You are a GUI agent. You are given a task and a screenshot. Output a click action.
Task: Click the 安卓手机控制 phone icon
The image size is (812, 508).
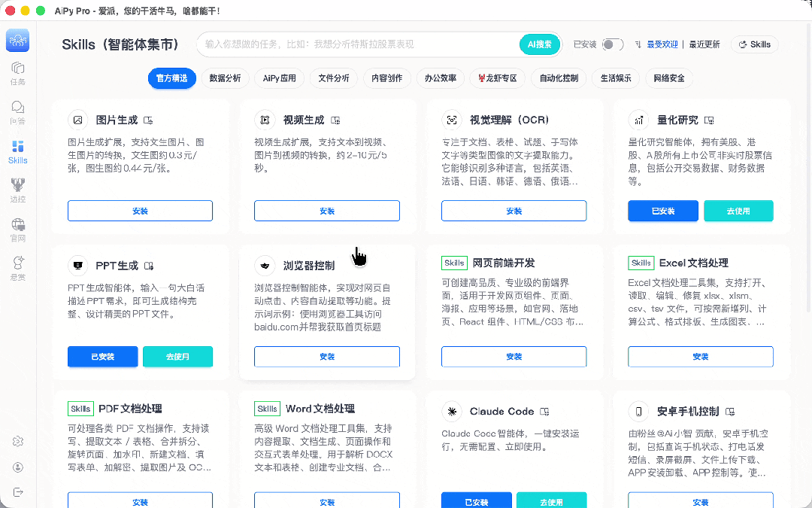pyautogui.click(x=638, y=412)
